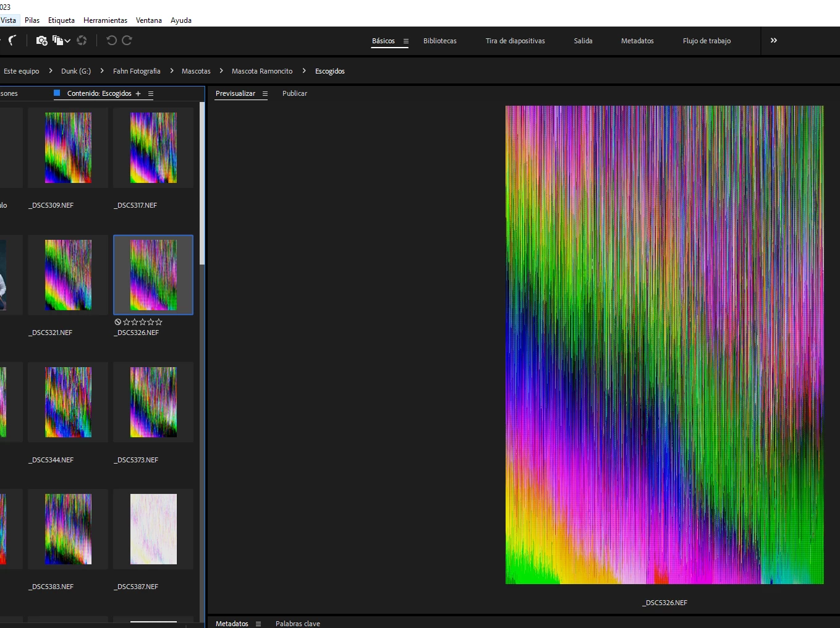Click blue square in Contenido tab
This screenshot has width=840, height=628.
(57, 93)
